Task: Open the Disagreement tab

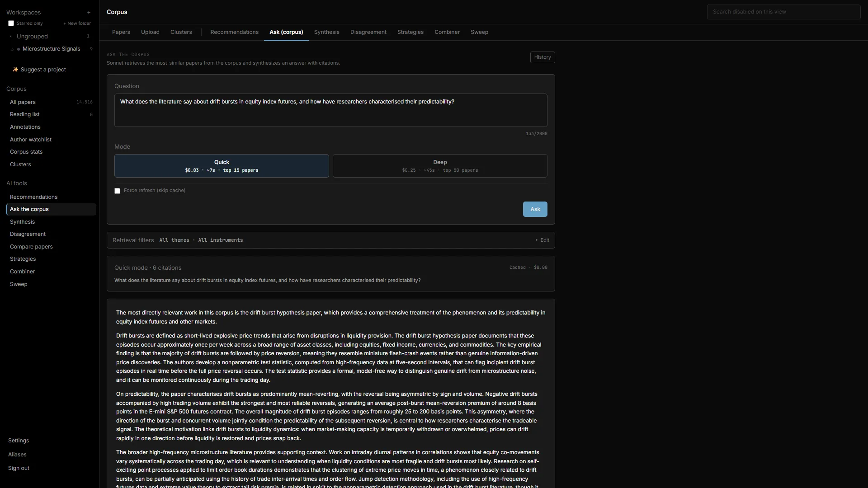Action: 368,32
